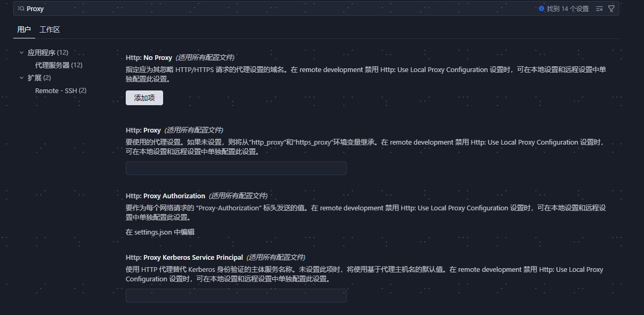
Task: Select 应用程序 (12) in the settings tree
Action: point(47,53)
